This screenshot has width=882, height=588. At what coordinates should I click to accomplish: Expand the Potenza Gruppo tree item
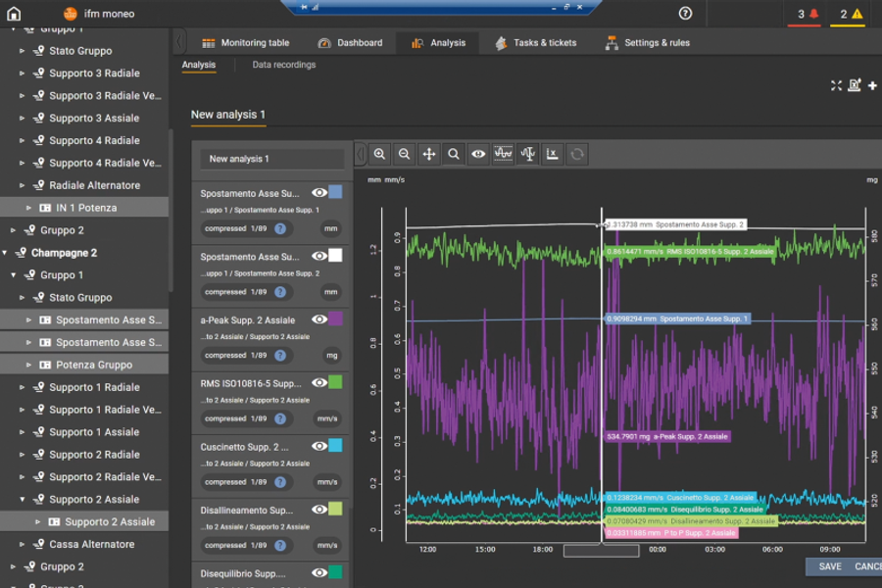(x=28, y=365)
